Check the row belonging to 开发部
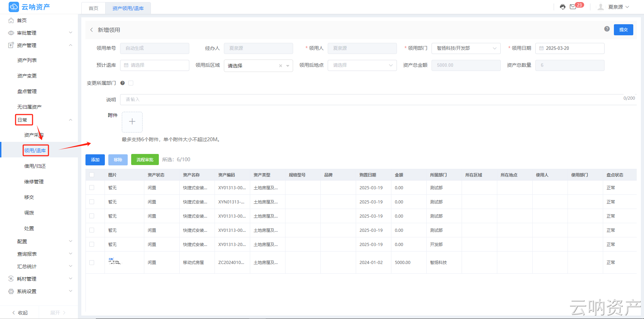This screenshot has width=644, height=319. (92, 244)
